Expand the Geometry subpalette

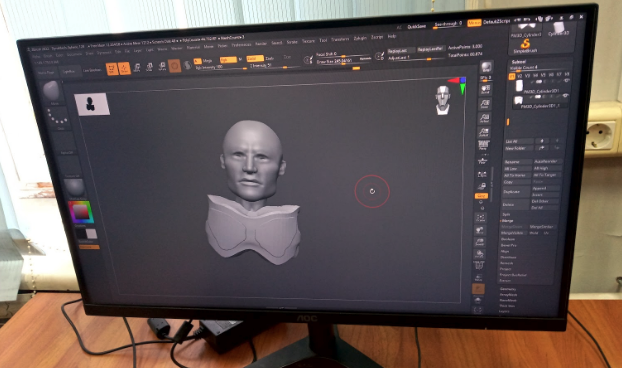tap(508, 289)
